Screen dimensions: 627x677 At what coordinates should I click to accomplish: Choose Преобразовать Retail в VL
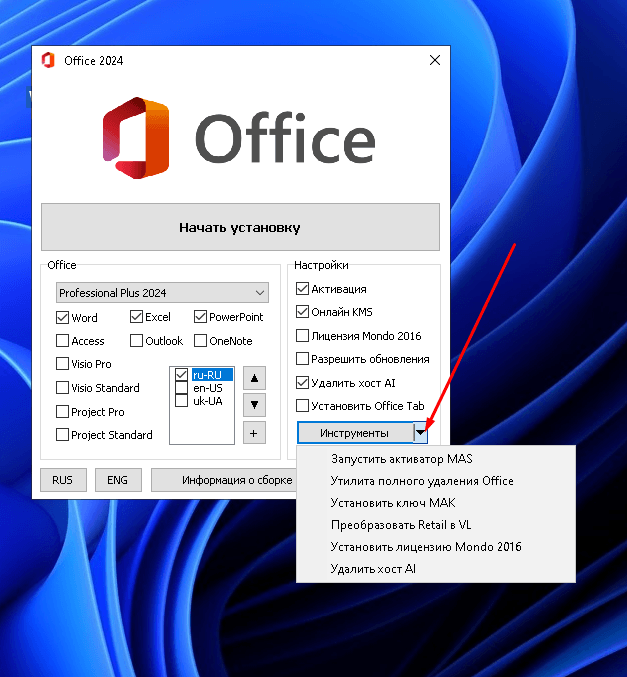pyautogui.click(x=436, y=525)
